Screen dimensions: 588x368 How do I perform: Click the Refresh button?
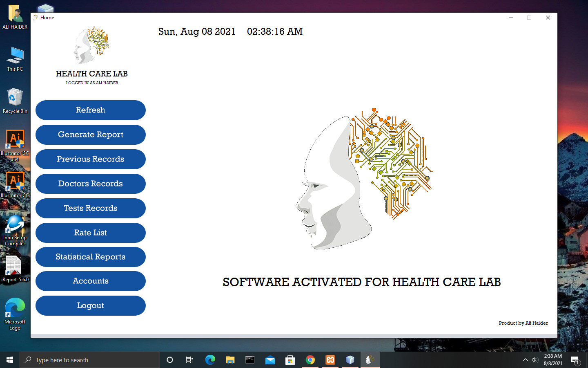point(90,110)
